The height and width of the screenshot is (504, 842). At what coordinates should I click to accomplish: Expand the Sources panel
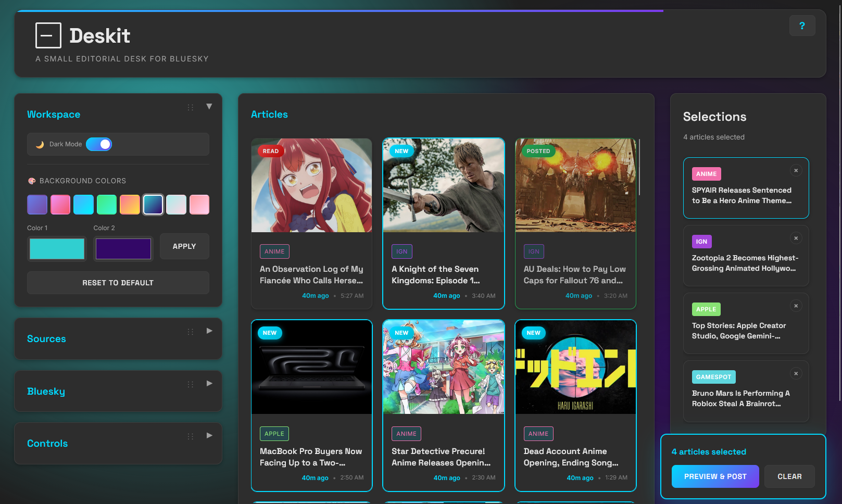(209, 331)
